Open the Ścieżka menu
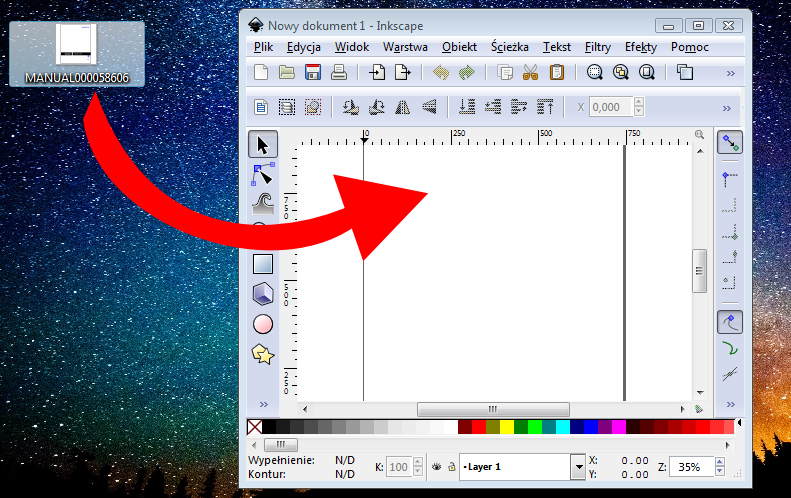 pos(510,47)
